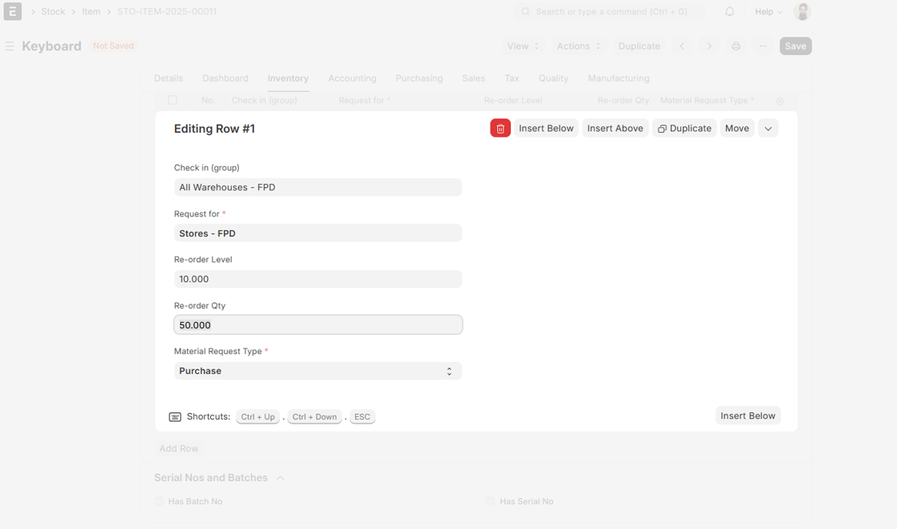Go to previous document arrow

click(x=682, y=46)
